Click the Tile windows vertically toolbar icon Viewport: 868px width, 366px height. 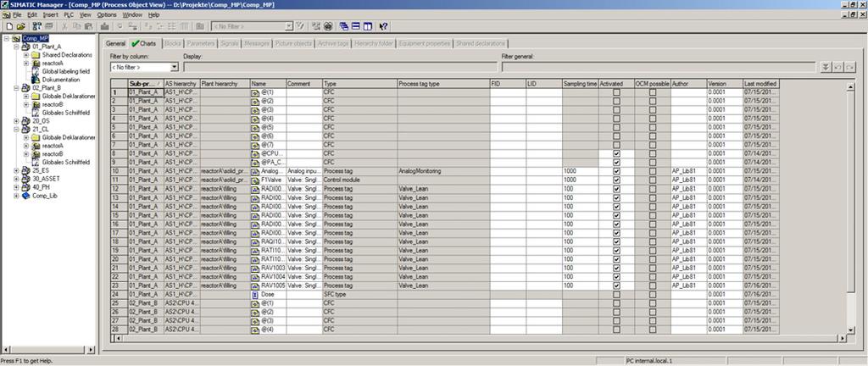pyautogui.click(x=368, y=26)
